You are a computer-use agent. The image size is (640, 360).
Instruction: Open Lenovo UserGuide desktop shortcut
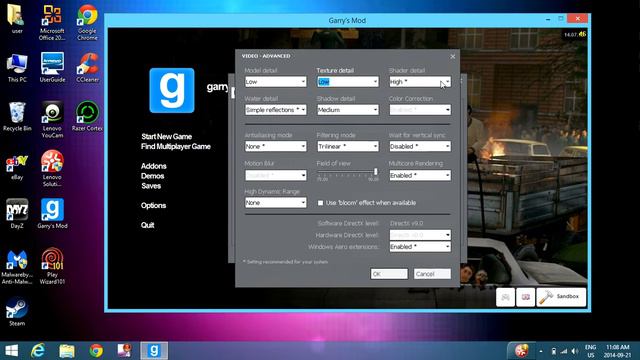coord(52,68)
